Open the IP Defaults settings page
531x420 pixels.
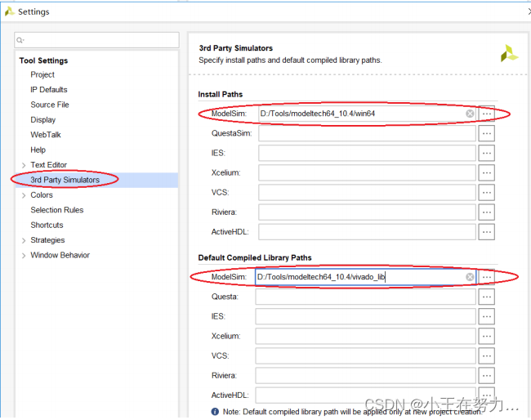pyautogui.click(x=49, y=89)
